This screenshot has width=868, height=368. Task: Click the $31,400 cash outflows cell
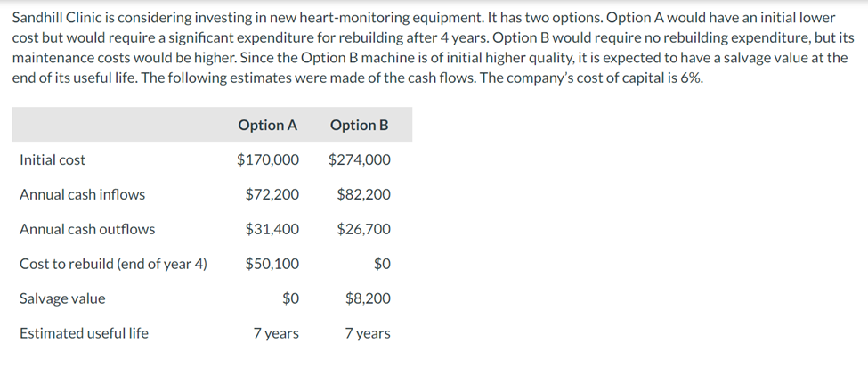272,230
